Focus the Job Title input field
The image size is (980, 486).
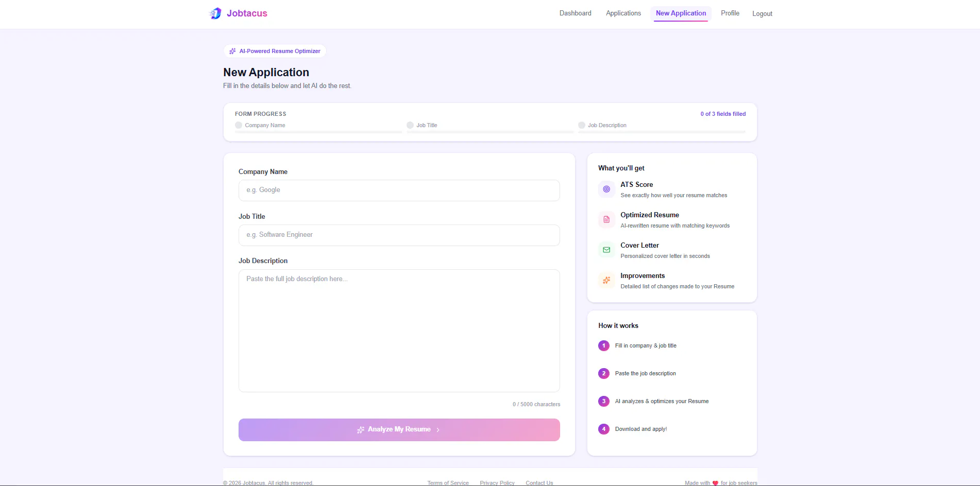(x=399, y=235)
